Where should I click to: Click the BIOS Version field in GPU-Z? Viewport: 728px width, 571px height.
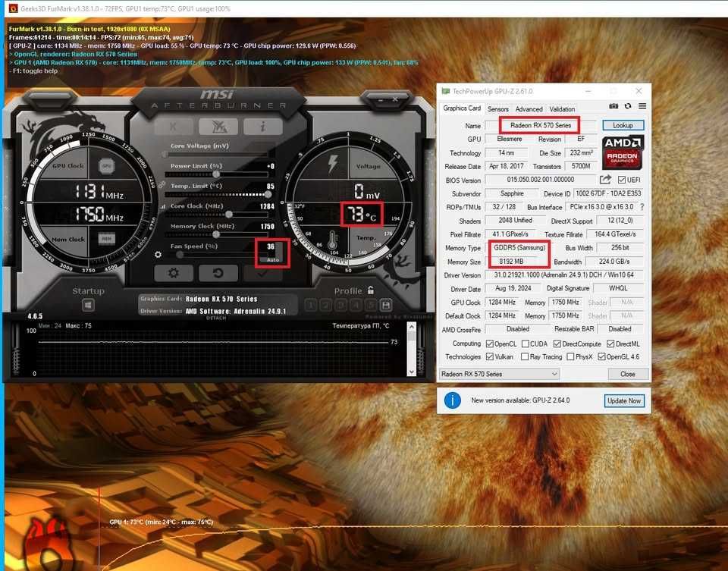[x=541, y=180]
